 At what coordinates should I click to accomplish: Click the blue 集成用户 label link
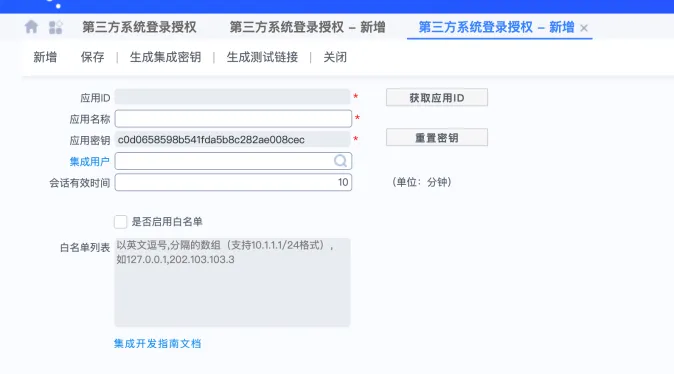pos(89,162)
